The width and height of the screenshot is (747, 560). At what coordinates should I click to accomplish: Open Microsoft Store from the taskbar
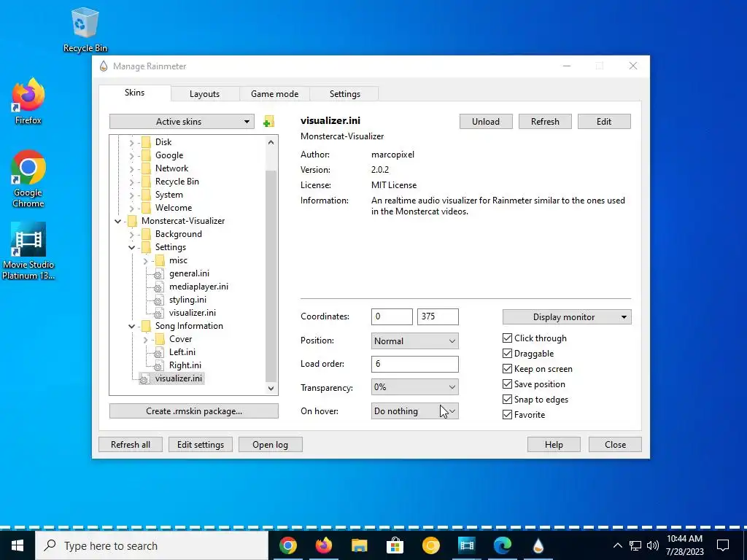395,545
